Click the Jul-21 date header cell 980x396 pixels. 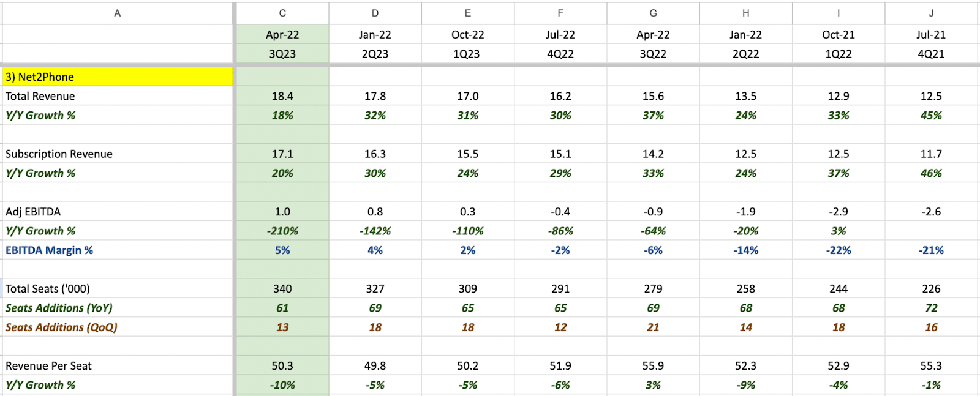point(931,35)
